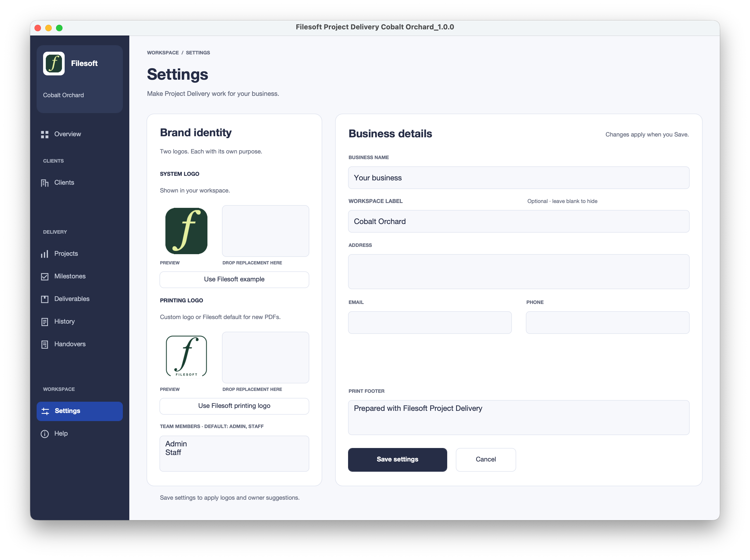Viewport: 750px width, 560px height.
Task: Click the Cancel button
Action: click(x=485, y=459)
